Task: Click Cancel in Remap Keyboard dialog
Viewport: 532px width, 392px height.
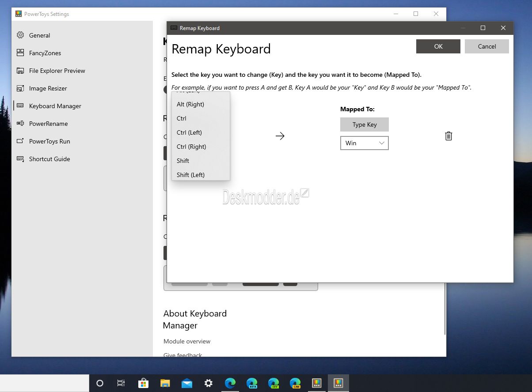Action: click(x=487, y=46)
